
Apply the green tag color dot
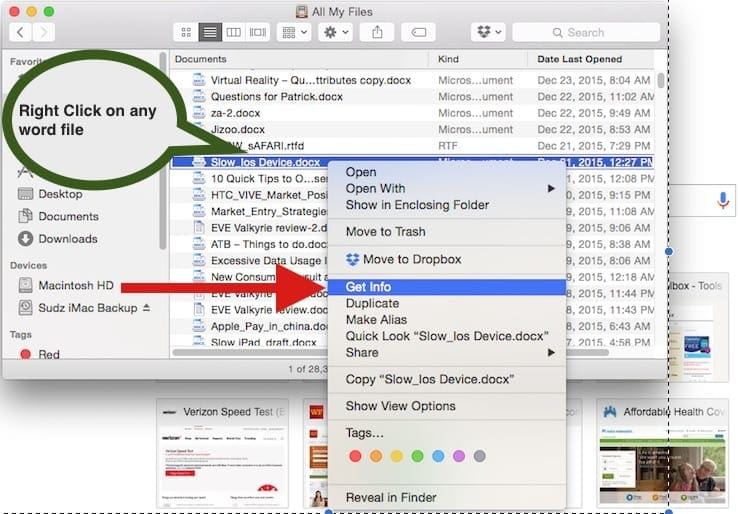(x=418, y=456)
